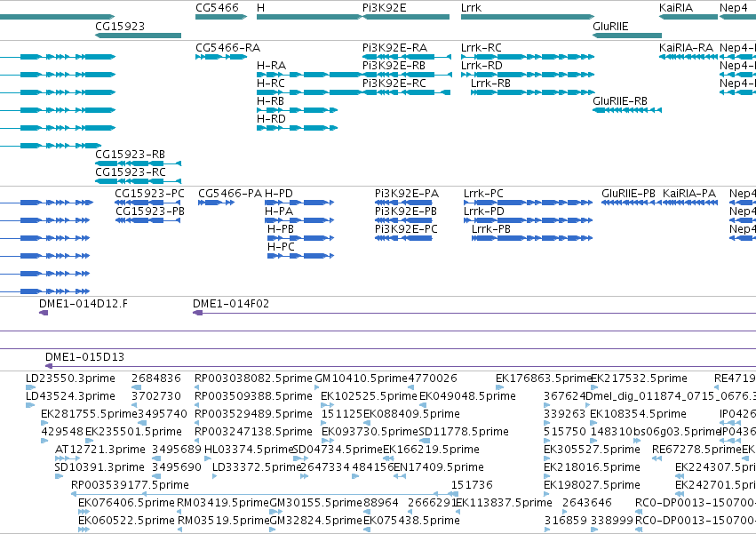
Task: Select EST EK281755.5prime
Action: coord(44,423)
